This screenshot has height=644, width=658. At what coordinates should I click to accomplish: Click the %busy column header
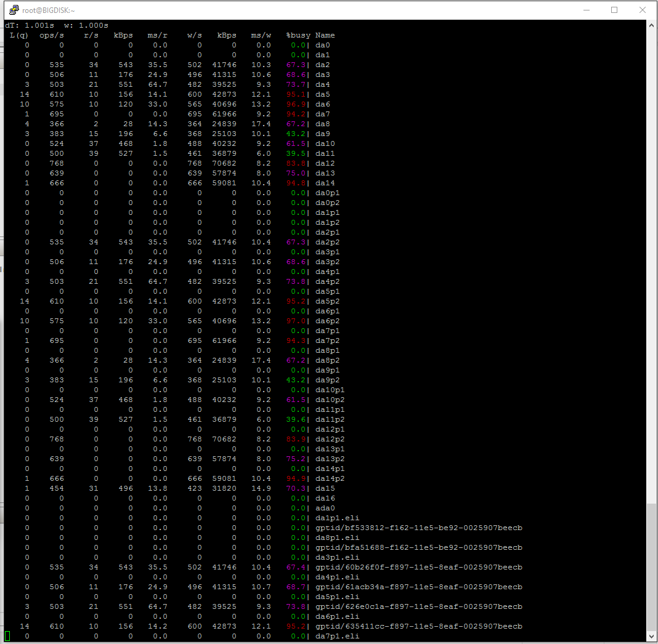point(298,35)
